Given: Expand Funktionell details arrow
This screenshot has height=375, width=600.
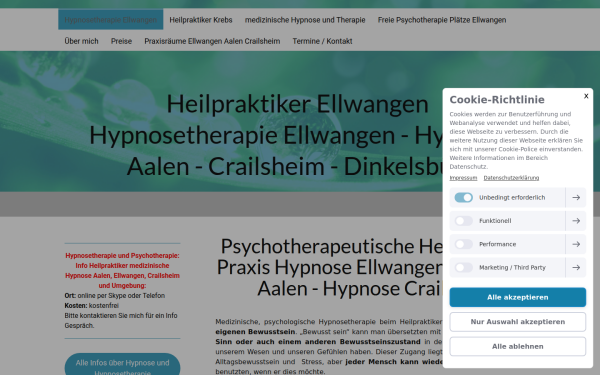Looking at the screenshot, I should tap(576, 221).
